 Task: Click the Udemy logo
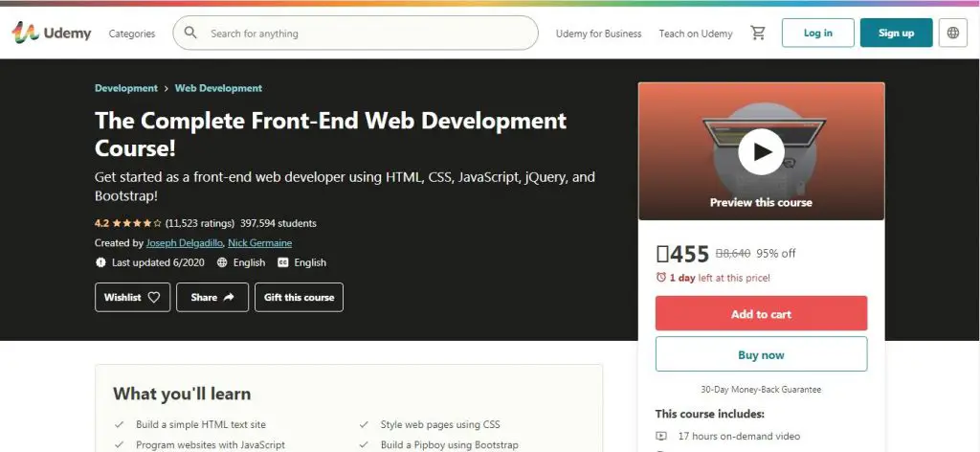click(52, 33)
